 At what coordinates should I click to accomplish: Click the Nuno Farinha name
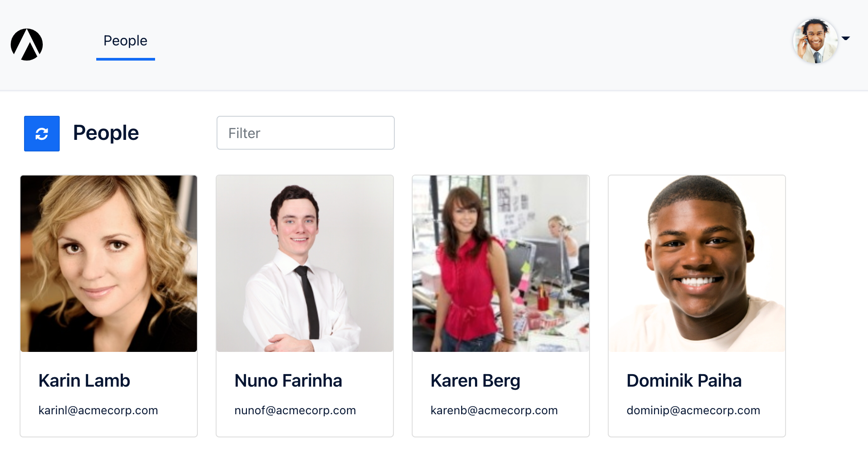tap(288, 381)
